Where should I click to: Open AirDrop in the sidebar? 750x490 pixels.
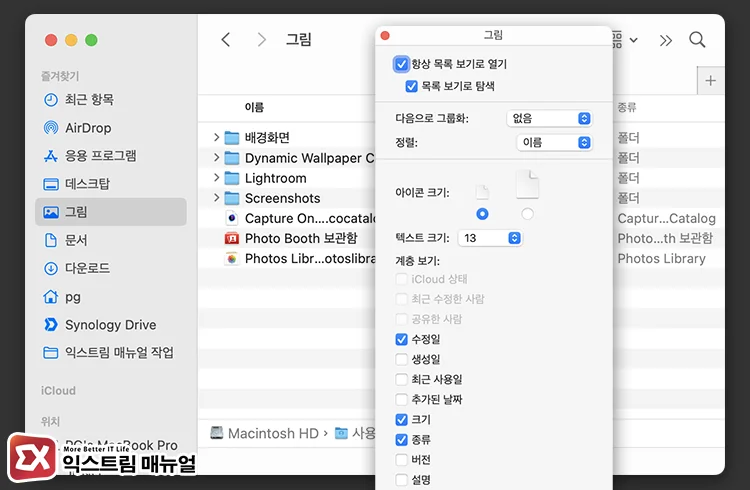(x=88, y=128)
